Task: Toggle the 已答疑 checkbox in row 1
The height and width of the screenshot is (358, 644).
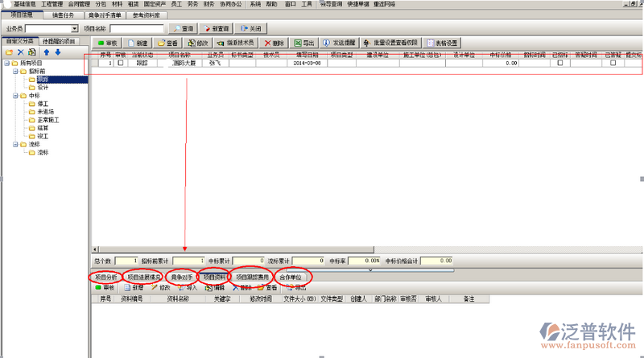Action: (x=613, y=63)
